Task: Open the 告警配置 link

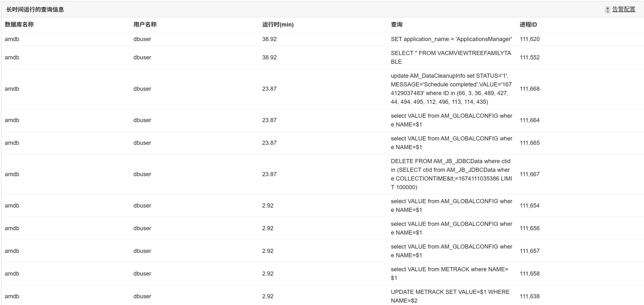Action: coord(624,9)
